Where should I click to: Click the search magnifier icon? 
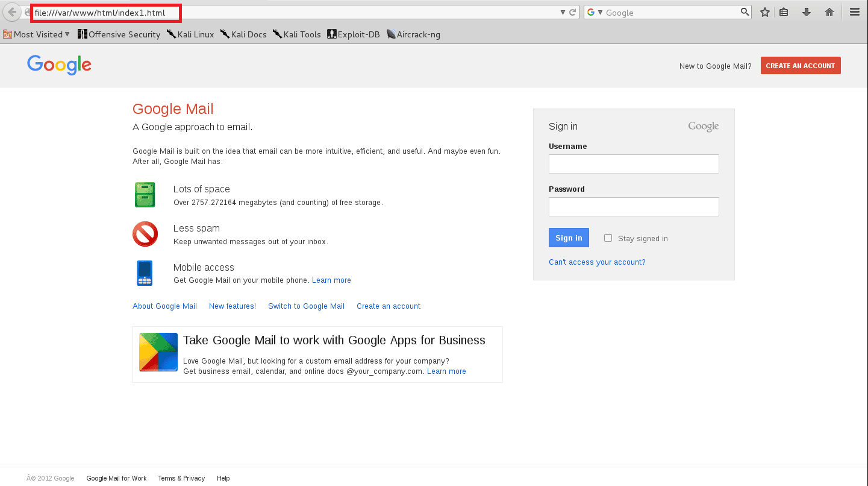click(x=745, y=11)
